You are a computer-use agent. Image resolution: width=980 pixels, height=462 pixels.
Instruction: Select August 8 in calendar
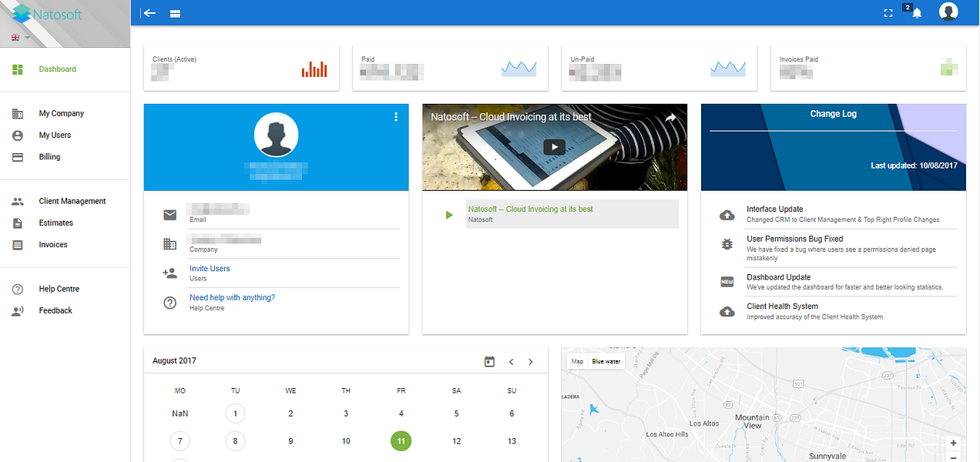[x=235, y=441]
